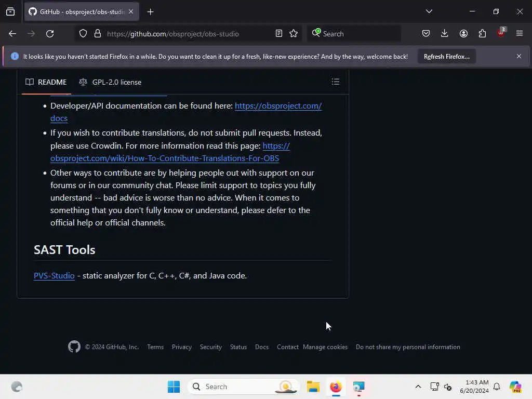Click the SAST Tools heading

64,250
